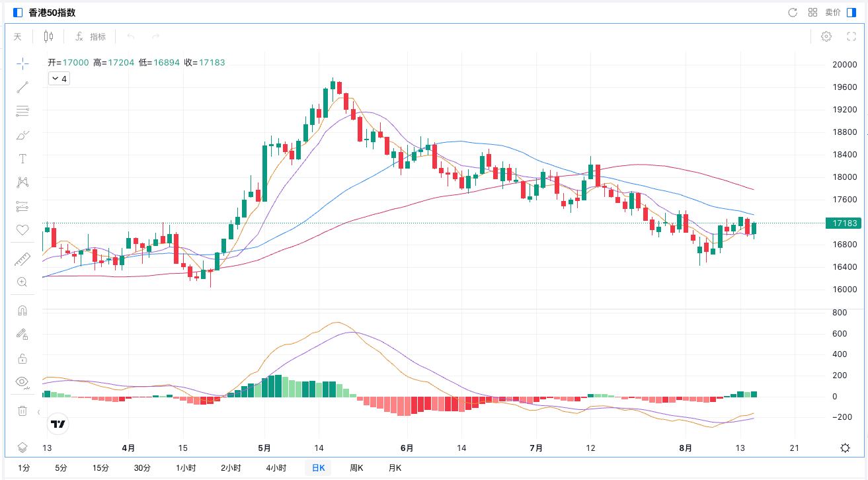868x480 pixels.
Task: Hide all drawings with eye icon
Action: click(22, 382)
